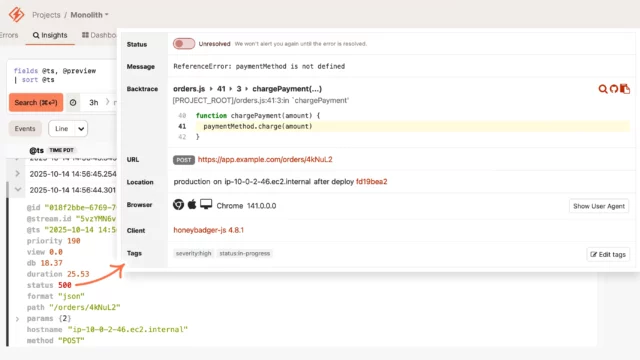Click the status 500 value

[64, 285]
